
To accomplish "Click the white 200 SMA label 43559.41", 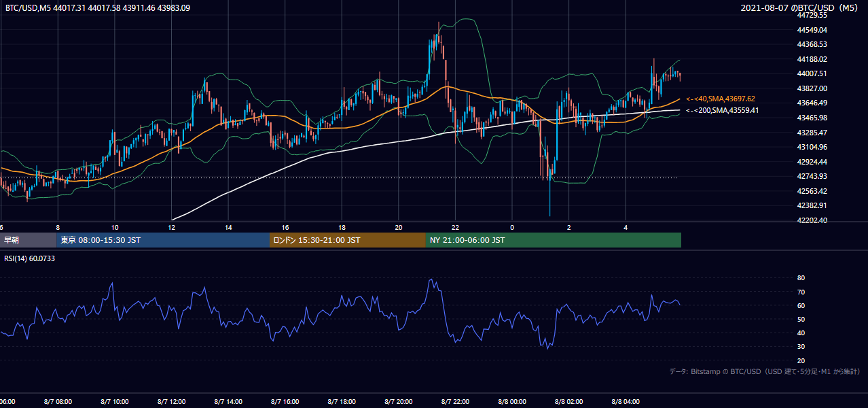I will tap(722, 110).
